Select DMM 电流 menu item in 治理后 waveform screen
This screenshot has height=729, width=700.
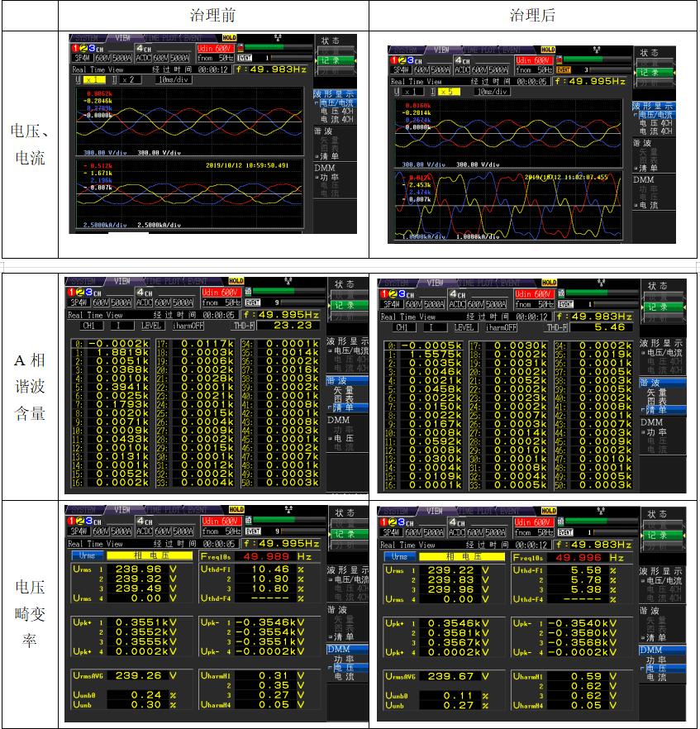(648, 205)
